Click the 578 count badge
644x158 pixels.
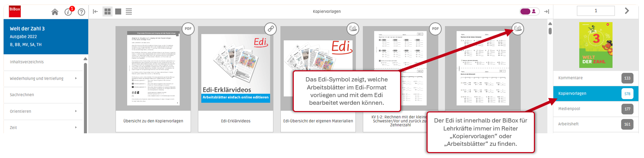(x=627, y=93)
